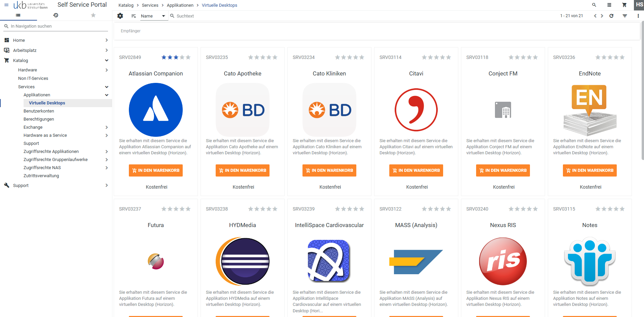Viewport: 644px width, 317px height.
Task: Add Citavi to cart
Action: pos(416,170)
